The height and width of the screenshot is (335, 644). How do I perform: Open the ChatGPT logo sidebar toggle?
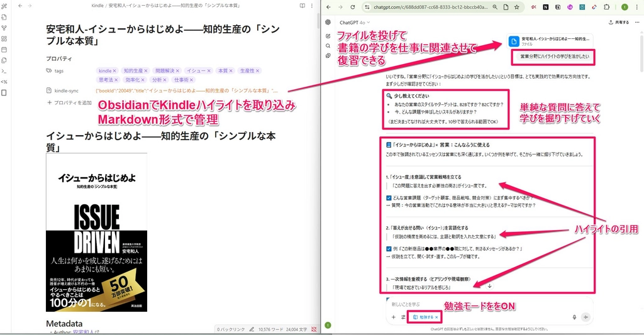[328, 22]
